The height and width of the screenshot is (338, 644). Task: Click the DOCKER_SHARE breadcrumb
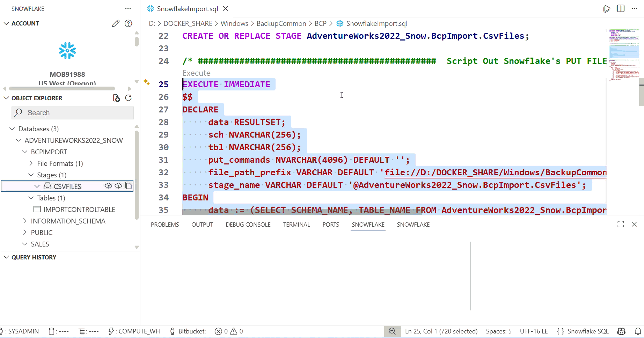coord(188,23)
